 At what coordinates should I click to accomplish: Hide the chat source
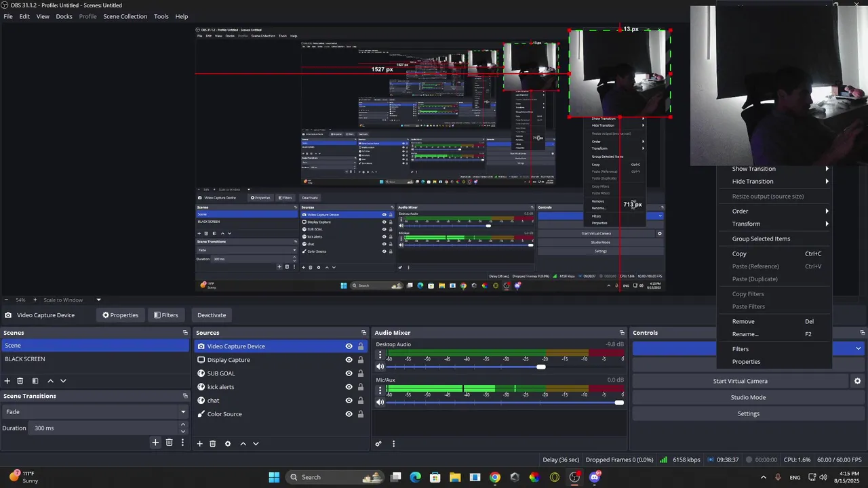click(x=349, y=401)
